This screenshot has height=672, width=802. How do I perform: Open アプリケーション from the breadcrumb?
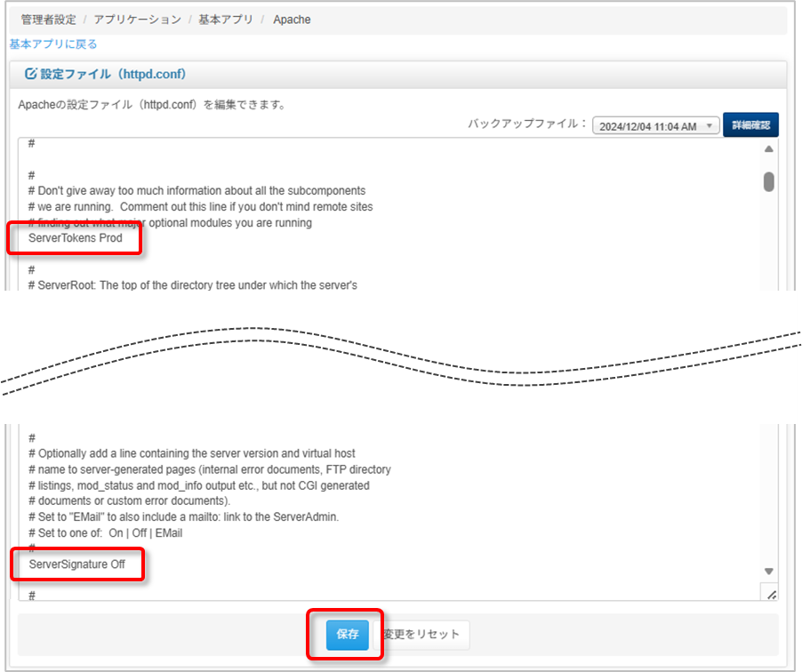tap(127, 18)
